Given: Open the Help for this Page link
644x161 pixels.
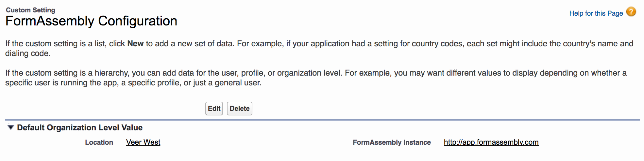Looking at the screenshot, I should point(596,13).
